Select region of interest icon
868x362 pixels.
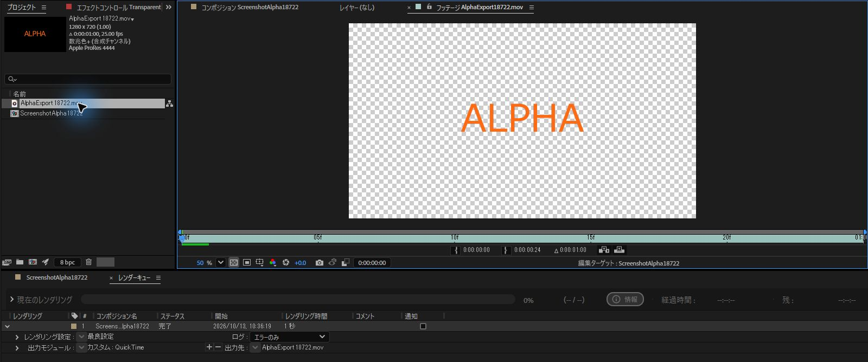click(x=247, y=263)
